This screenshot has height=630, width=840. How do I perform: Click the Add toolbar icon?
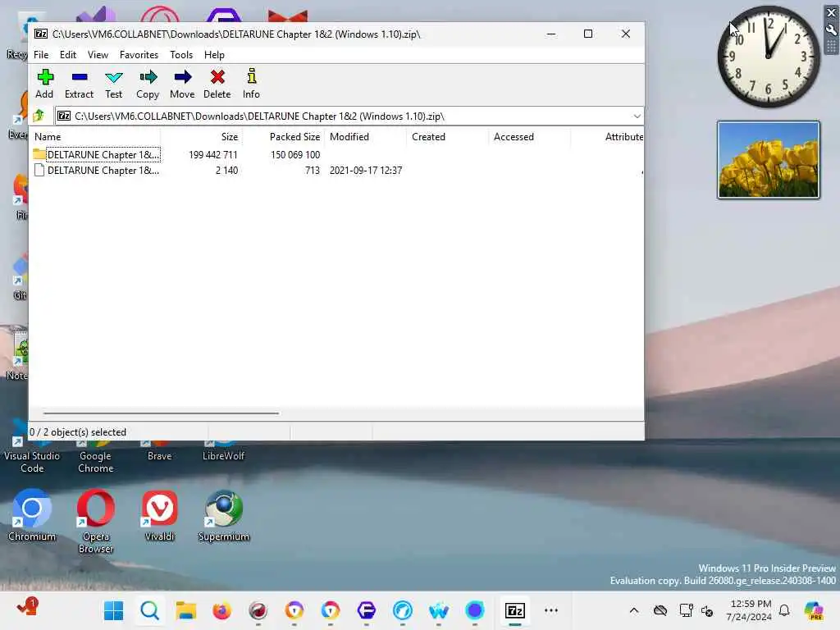(44, 84)
